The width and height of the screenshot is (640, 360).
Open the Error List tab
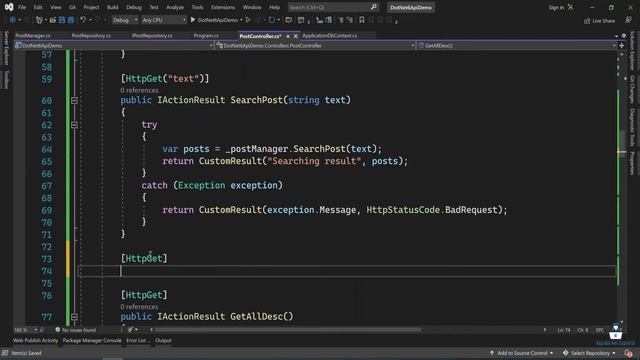(x=138, y=340)
